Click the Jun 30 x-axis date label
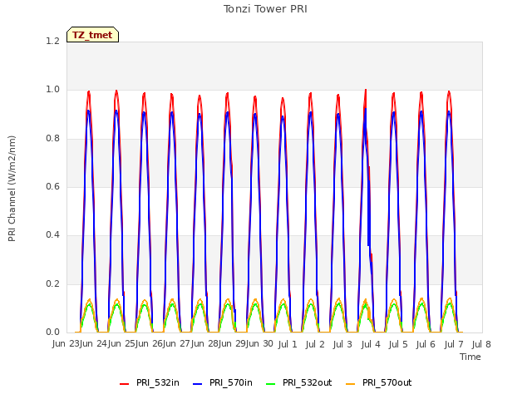Viewport: 532px width, 399px height. click(260, 343)
